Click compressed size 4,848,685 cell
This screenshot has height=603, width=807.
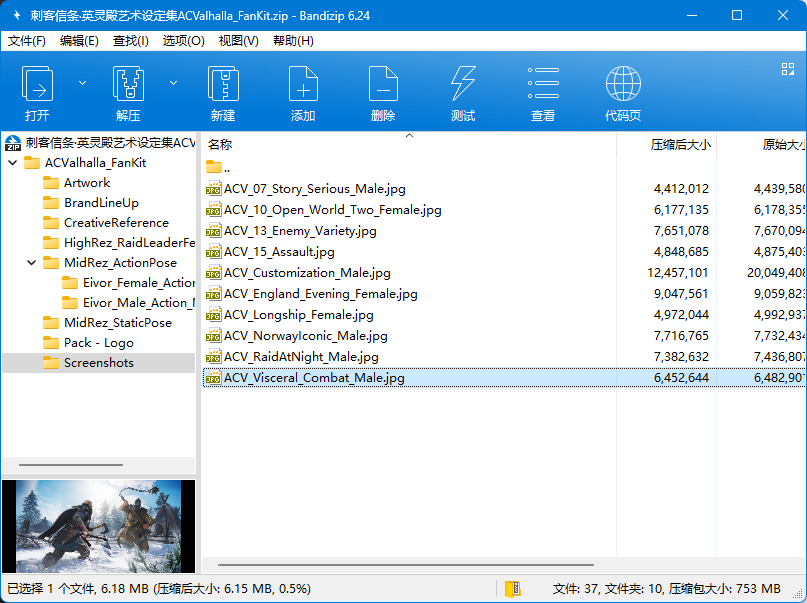pyautogui.click(x=681, y=252)
